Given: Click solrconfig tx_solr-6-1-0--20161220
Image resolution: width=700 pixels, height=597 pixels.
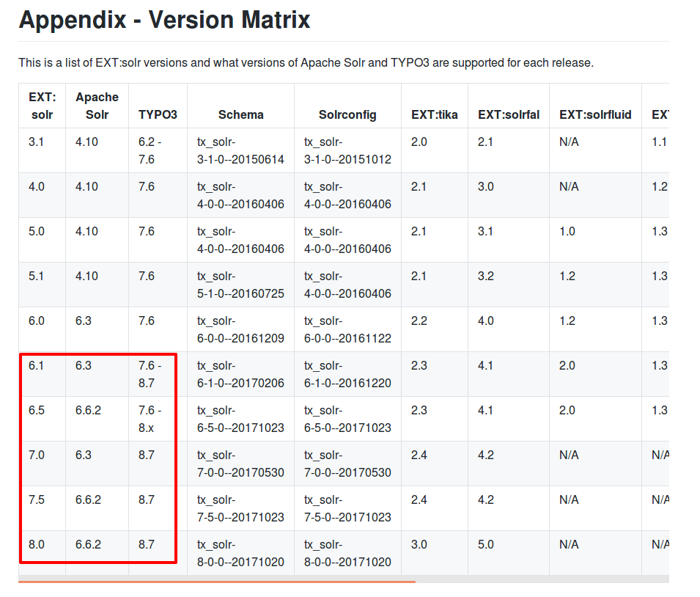Looking at the screenshot, I should (347, 374).
